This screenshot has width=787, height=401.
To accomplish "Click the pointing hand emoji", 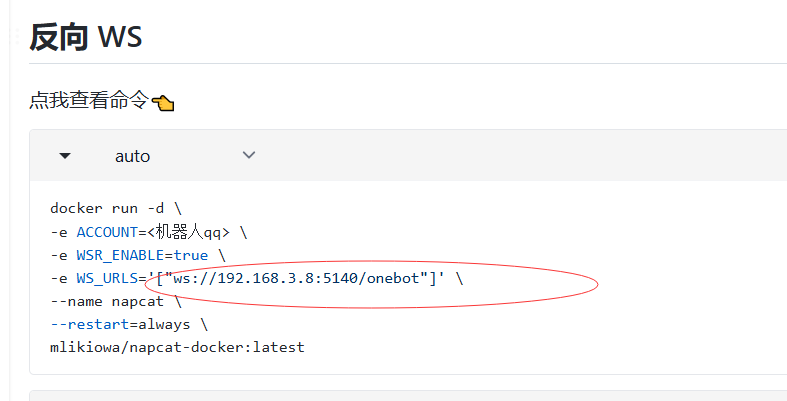I will click(163, 103).
